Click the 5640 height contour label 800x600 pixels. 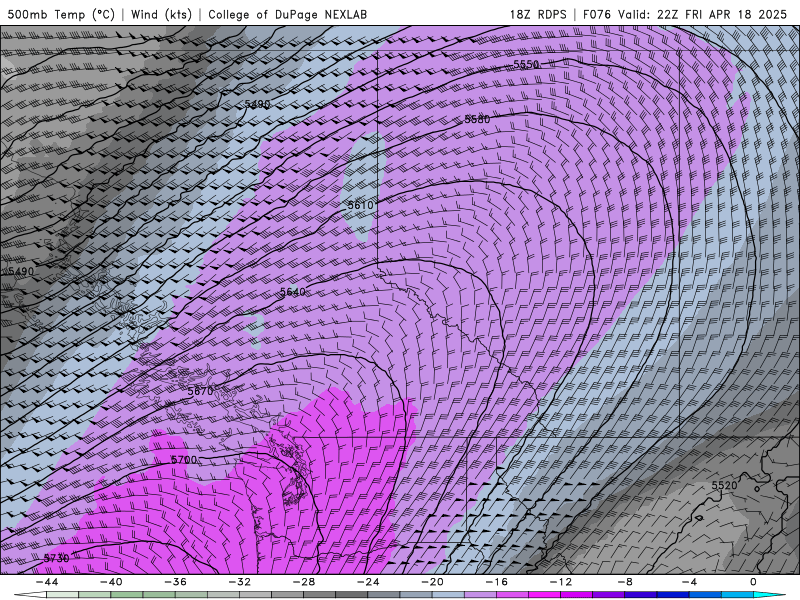click(x=293, y=292)
